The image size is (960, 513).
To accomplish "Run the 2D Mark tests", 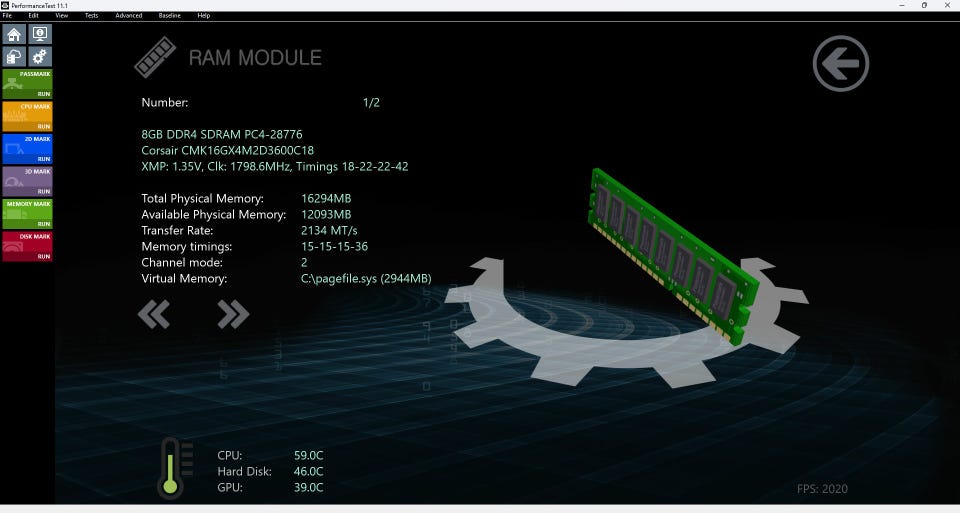I will 43,159.
